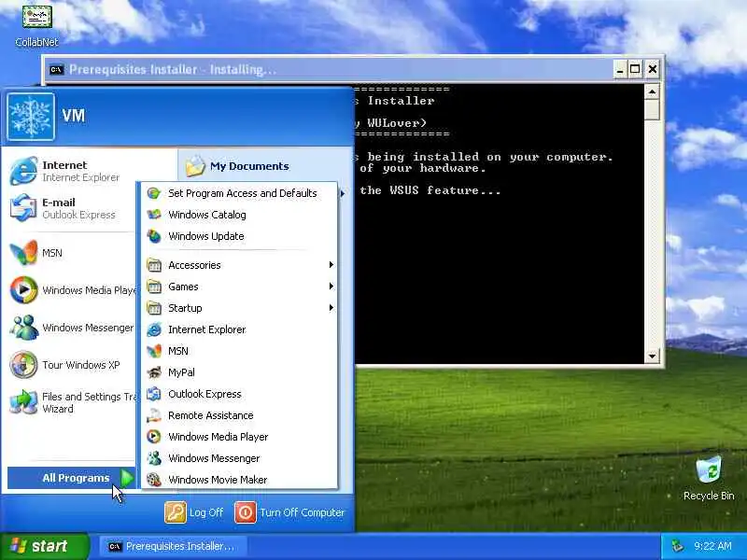
Task: Click Log Off text
Action: point(206,512)
